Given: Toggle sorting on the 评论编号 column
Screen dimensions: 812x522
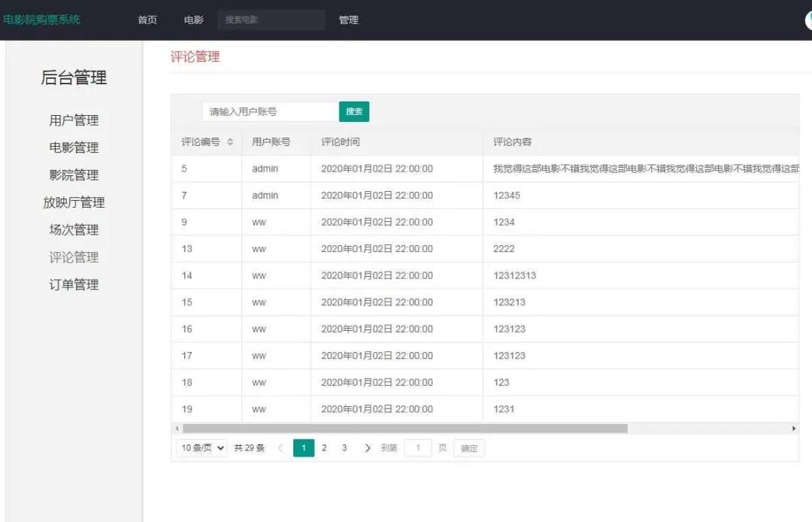Looking at the screenshot, I should coord(232,141).
